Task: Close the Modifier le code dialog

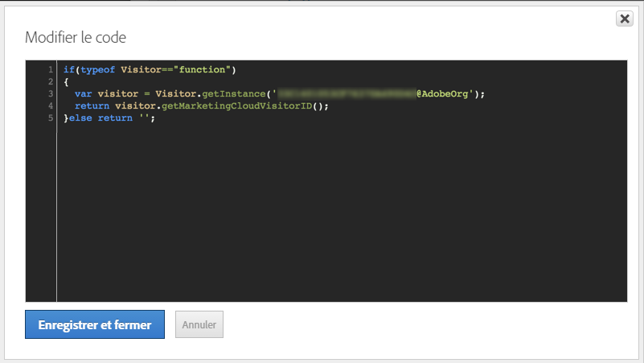Action: (x=624, y=19)
